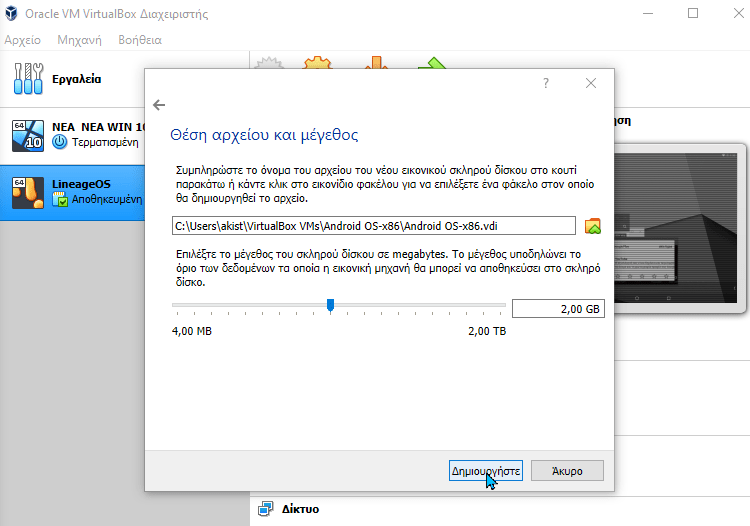Click the 2,00 GB size field
Image resolution: width=750 pixels, height=526 pixels.
558,309
